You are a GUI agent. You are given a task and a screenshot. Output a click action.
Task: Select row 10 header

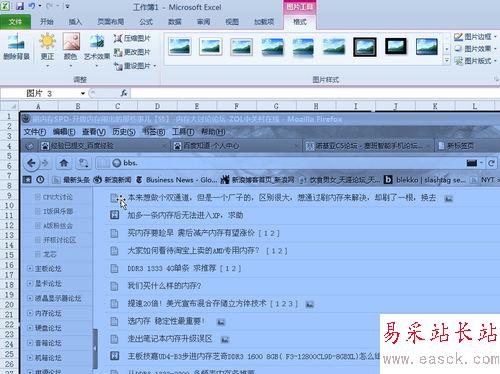(9, 205)
